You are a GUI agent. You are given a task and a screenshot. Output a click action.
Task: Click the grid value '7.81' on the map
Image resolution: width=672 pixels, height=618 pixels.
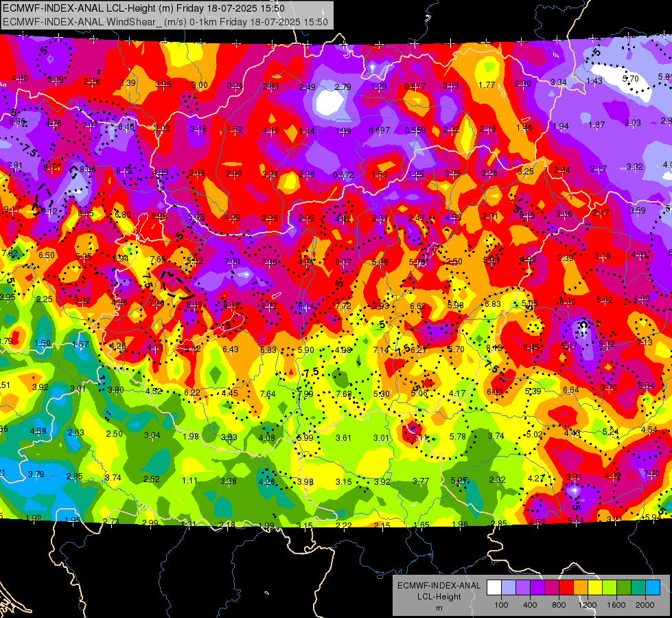15,165
